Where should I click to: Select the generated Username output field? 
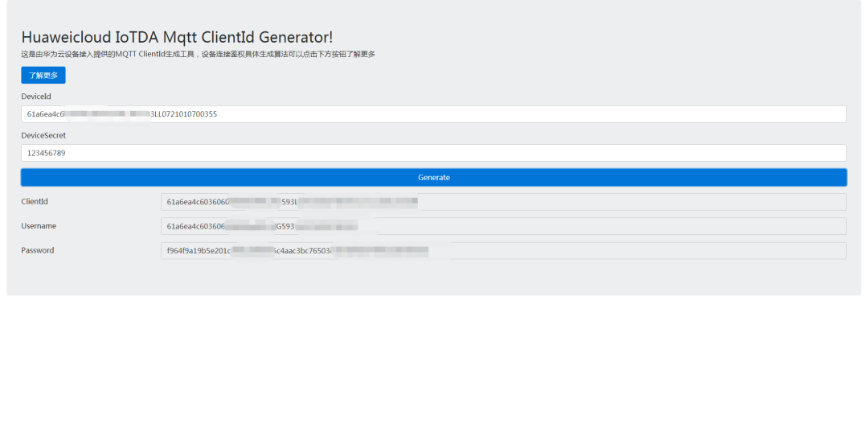point(503,226)
